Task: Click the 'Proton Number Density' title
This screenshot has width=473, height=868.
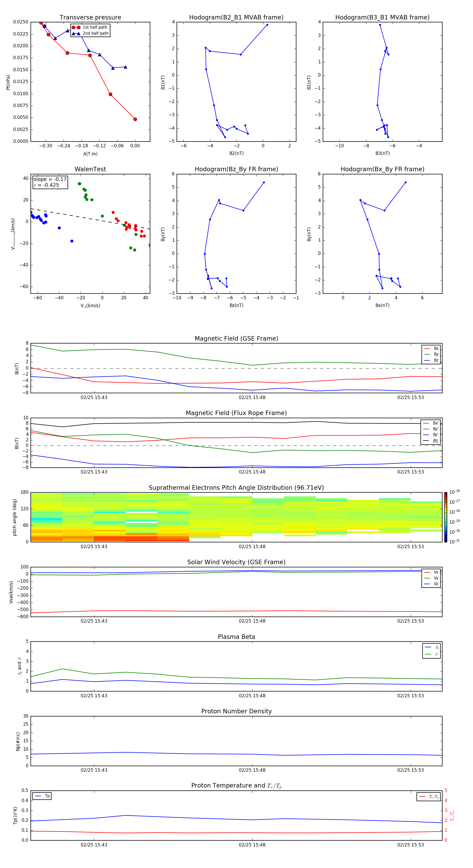Action: coord(236,711)
